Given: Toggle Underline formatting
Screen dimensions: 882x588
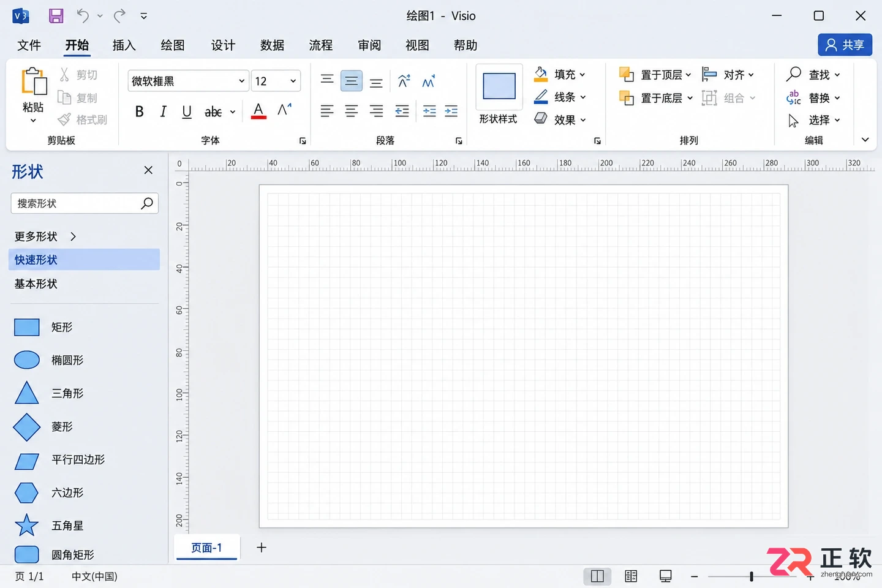Looking at the screenshot, I should [x=187, y=111].
